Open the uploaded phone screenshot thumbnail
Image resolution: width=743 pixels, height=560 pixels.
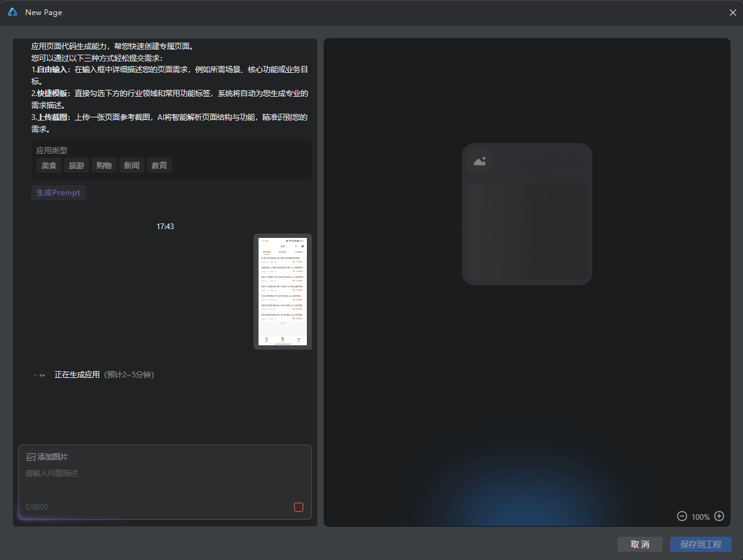282,292
